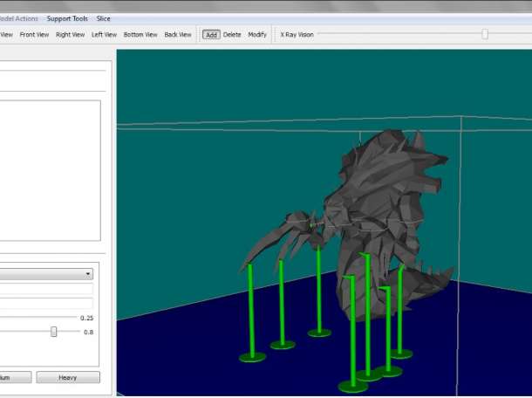Click the 0.8 value slider handle
Screen dimensions: 532x398
(53, 332)
